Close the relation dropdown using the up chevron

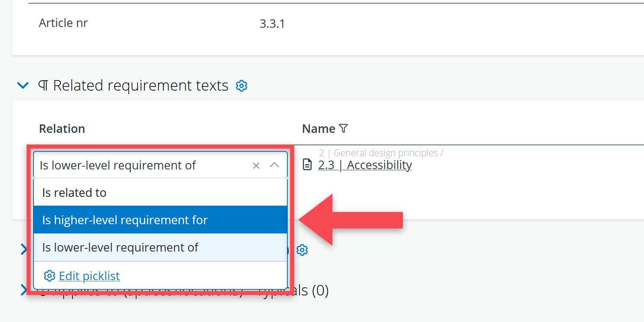[x=275, y=165]
